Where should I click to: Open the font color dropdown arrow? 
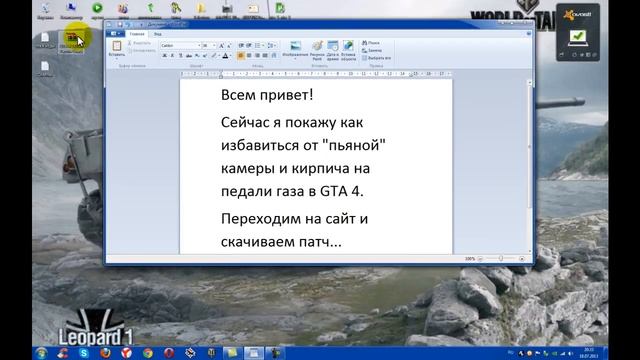click(230, 56)
